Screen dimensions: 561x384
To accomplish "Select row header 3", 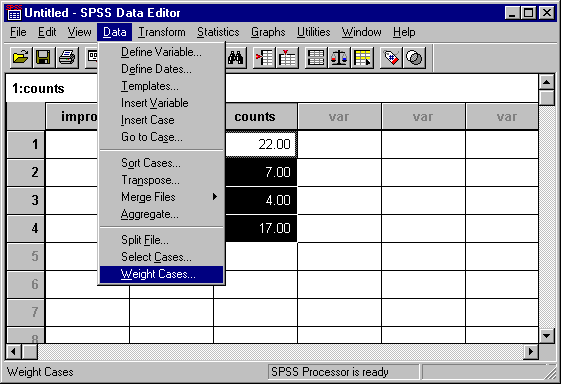I will point(26,200).
